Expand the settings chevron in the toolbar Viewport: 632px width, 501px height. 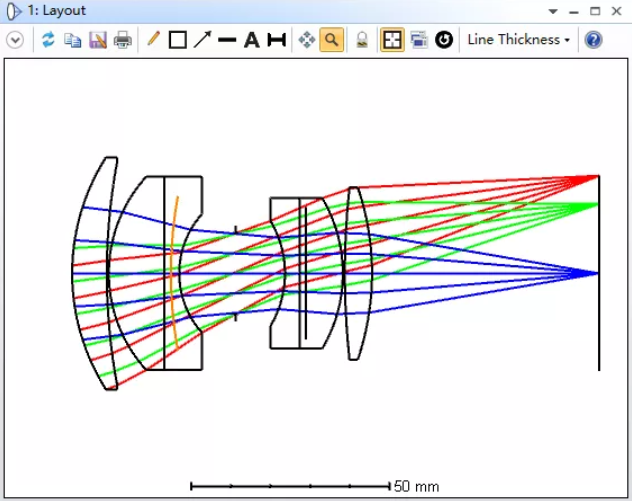(x=15, y=40)
